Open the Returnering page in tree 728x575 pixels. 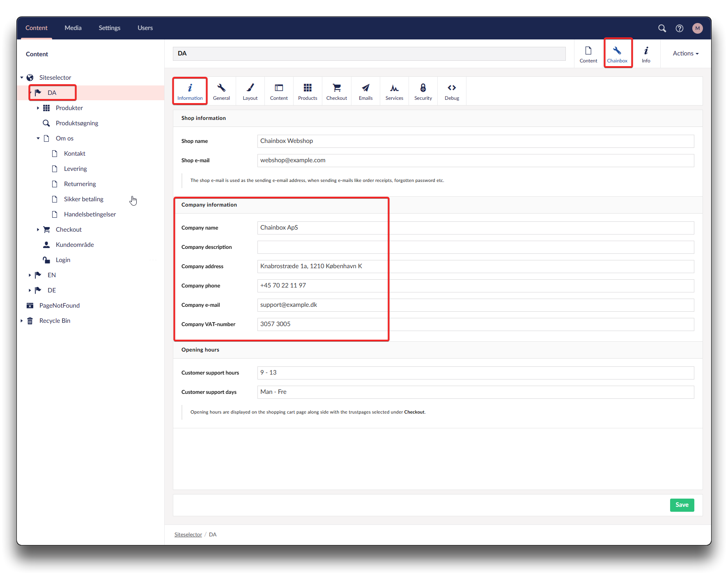click(80, 184)
